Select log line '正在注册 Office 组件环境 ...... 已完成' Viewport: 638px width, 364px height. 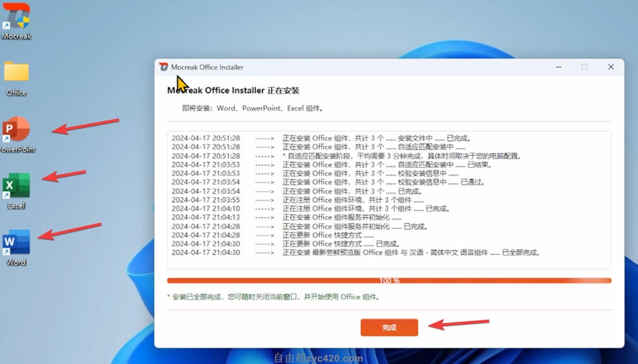click(311, 208)
